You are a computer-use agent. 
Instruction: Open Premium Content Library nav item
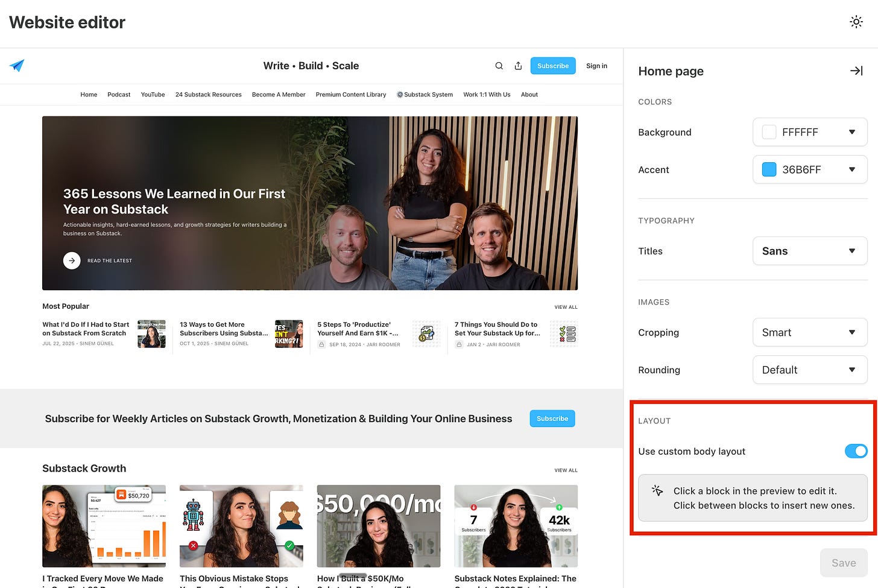coord(351,95)
